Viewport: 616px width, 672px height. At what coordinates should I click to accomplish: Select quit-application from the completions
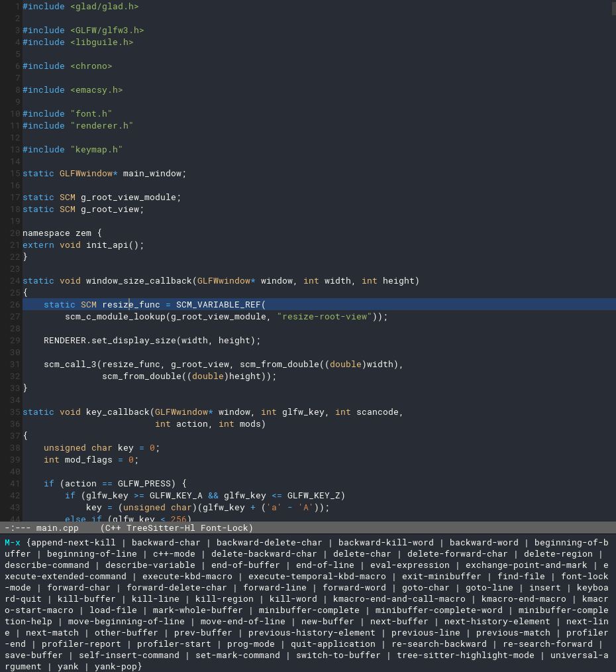333,644
